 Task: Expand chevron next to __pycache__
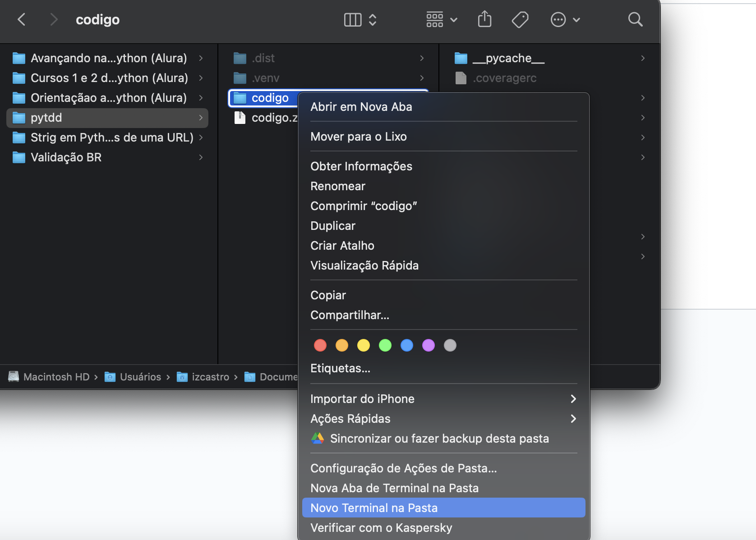[643, 58]
